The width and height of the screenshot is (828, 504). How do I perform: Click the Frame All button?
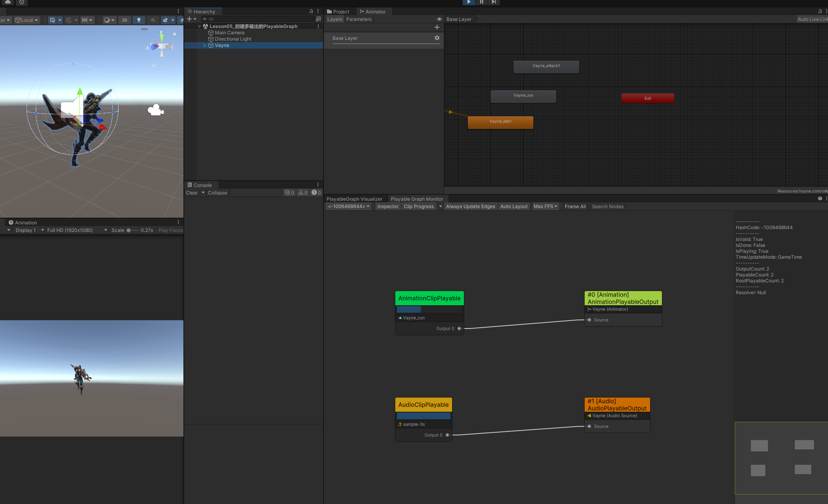tap(575, 207)
